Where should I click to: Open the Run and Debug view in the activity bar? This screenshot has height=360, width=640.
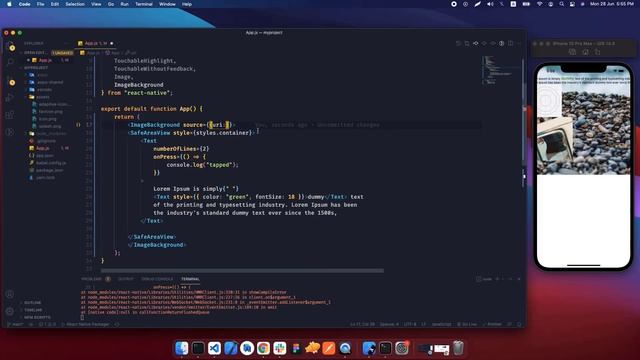coord(10,98)
